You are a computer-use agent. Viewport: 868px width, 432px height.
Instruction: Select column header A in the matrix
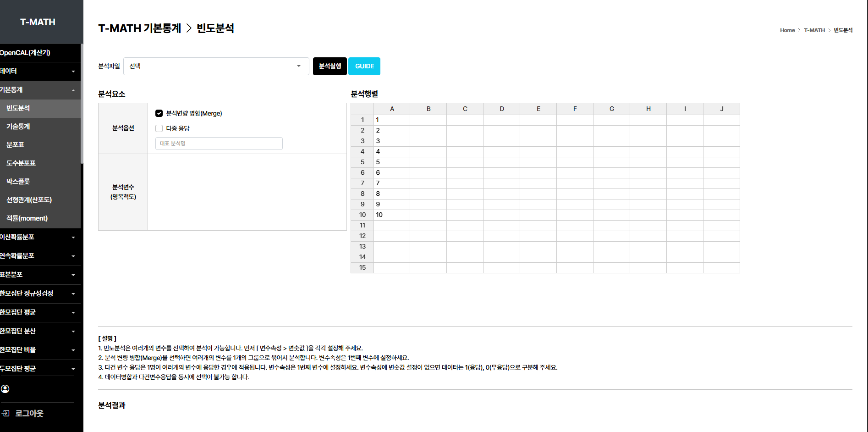pyautogui.click(x=392, y=109)
